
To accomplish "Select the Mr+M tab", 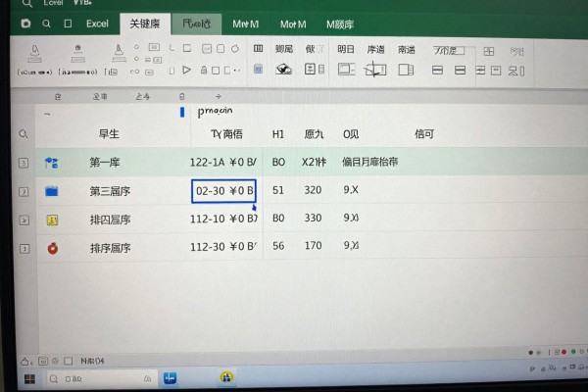I will tap(245, 24).
